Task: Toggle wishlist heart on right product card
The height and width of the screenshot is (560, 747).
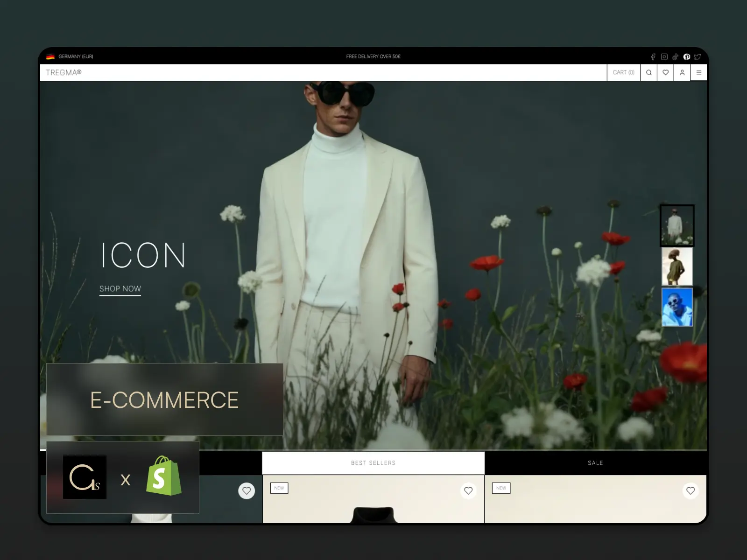Action: tap(691, 490)
